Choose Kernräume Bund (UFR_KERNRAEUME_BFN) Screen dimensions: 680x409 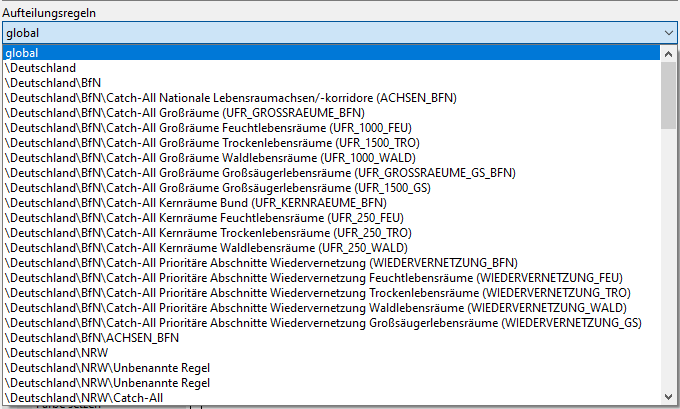click(x=331, y=203)
